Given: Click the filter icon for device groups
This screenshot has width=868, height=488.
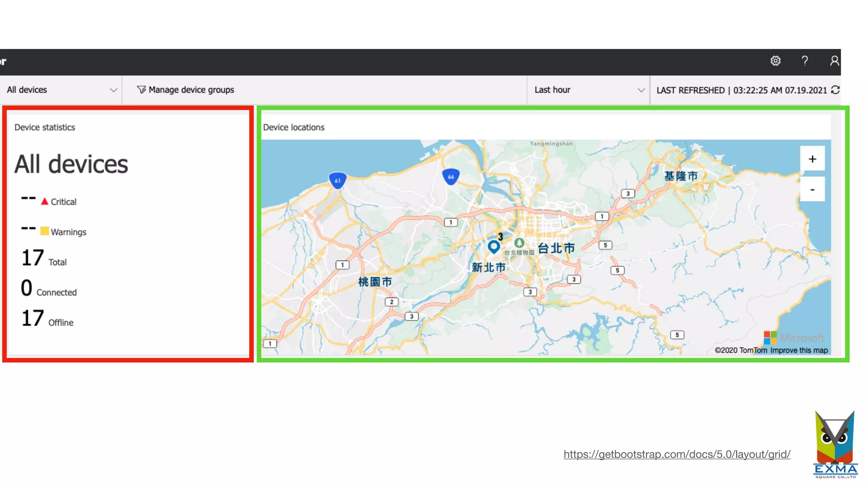Looking at the screenshot, I should tap(141, 90).
